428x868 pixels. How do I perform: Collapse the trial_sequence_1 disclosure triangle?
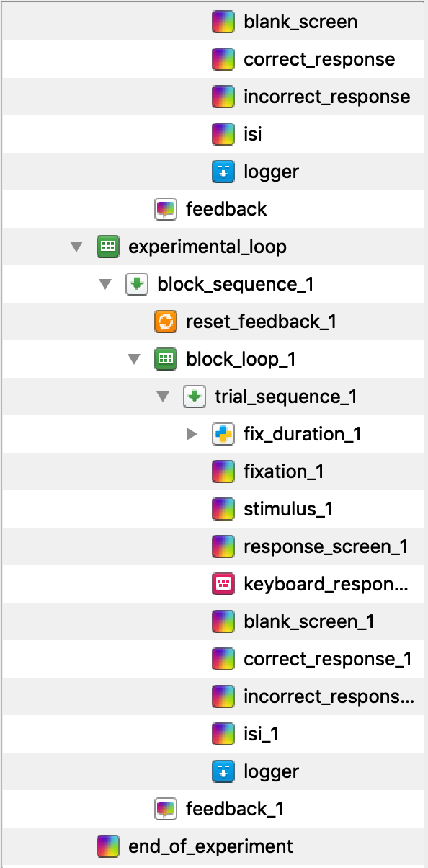coord(163,397)
